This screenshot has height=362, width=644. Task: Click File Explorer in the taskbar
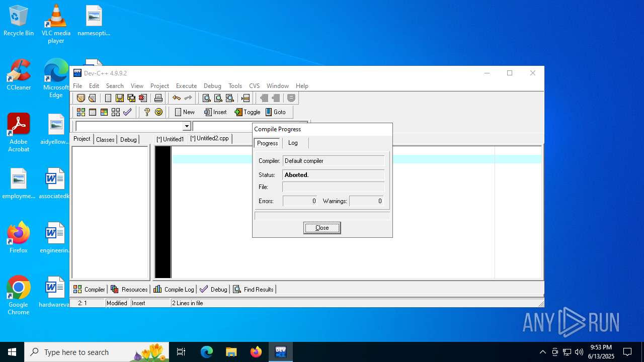pyautogui.click(x=231, y=352)
